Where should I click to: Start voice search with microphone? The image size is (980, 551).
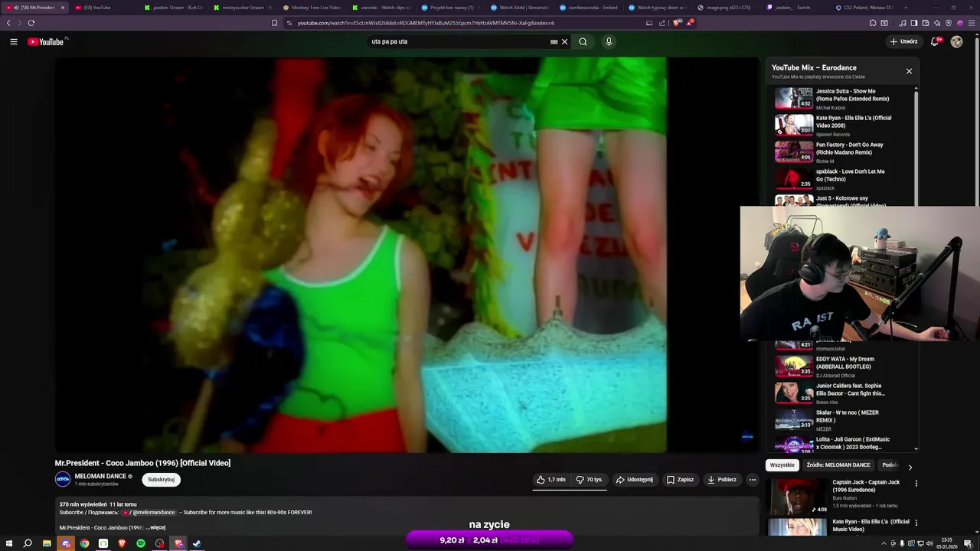coord(609,41)
